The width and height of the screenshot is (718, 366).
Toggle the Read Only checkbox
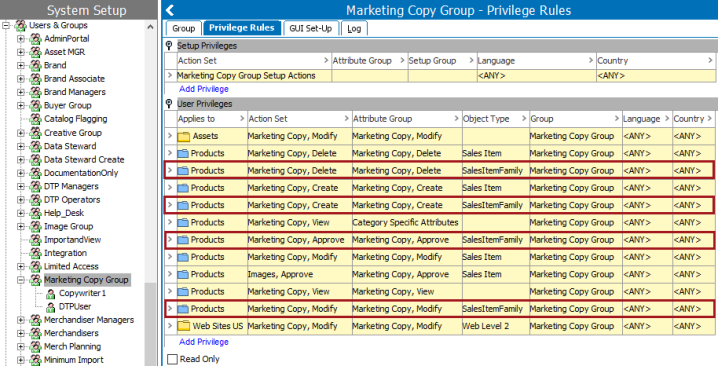coord(172,359)
